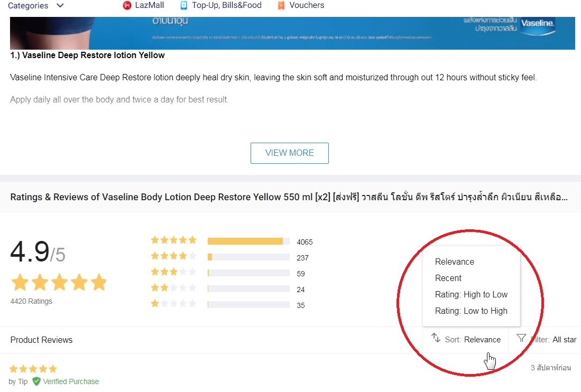Click the 2-star rating bar with 24

pyautogui.click(x=248, y=289)
